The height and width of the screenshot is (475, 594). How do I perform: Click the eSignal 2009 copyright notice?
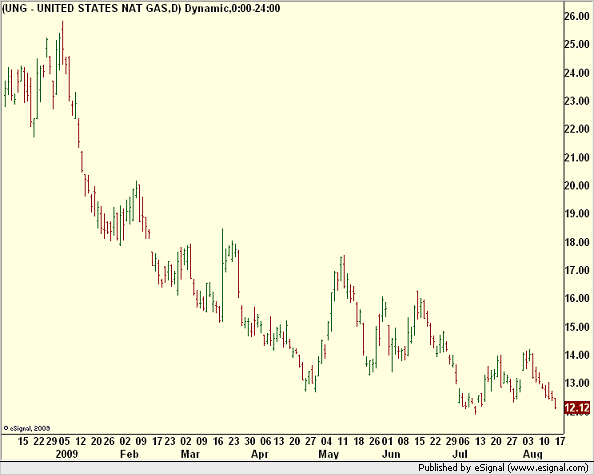click(x=27, y=428)
